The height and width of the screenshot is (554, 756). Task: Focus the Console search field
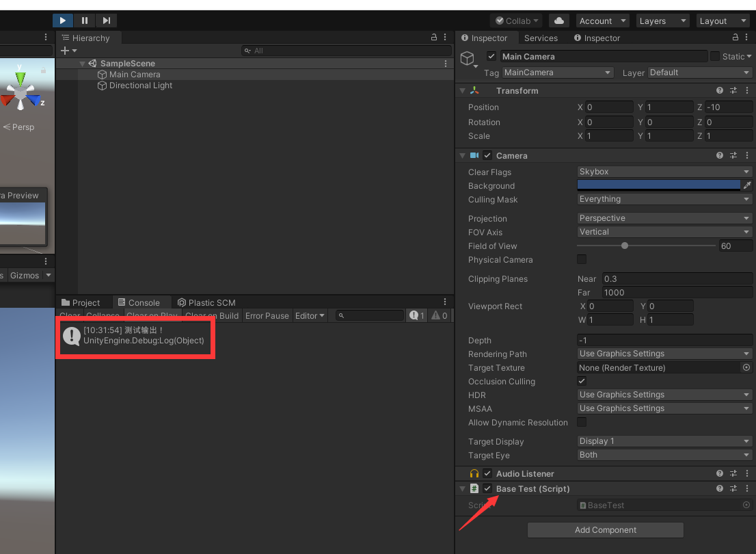click(x=370, y=315)
